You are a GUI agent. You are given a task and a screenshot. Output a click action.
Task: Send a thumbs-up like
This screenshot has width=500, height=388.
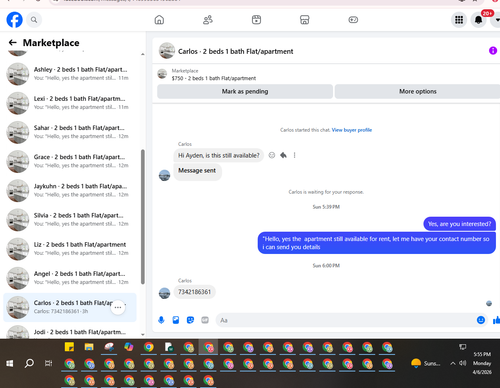[496, 320]
